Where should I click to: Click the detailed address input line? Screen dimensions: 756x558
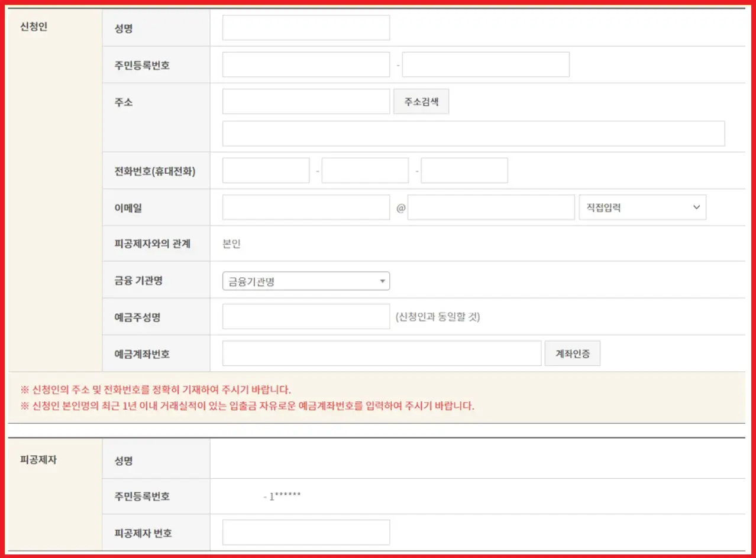(x=473, y=133)
